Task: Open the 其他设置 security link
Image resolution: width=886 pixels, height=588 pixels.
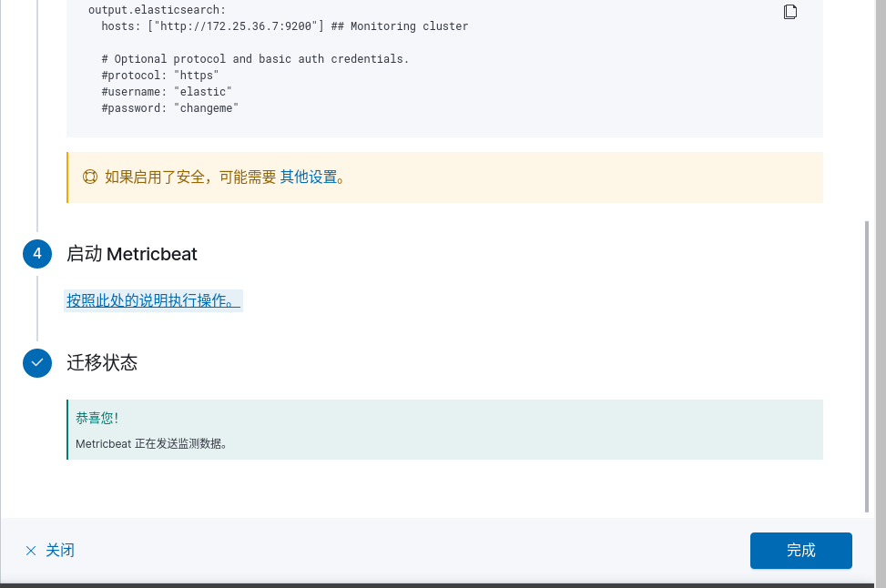Action: pos(309,177)
